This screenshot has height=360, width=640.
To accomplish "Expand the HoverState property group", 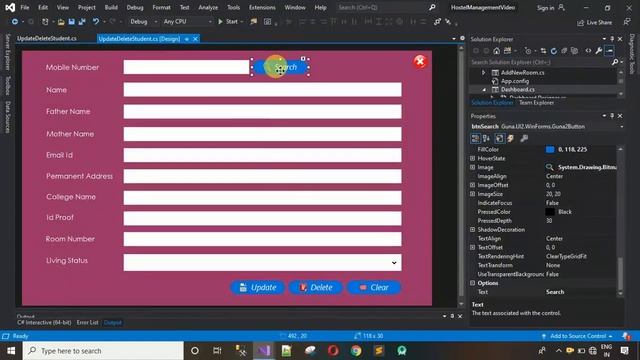I will click(473, 158).
